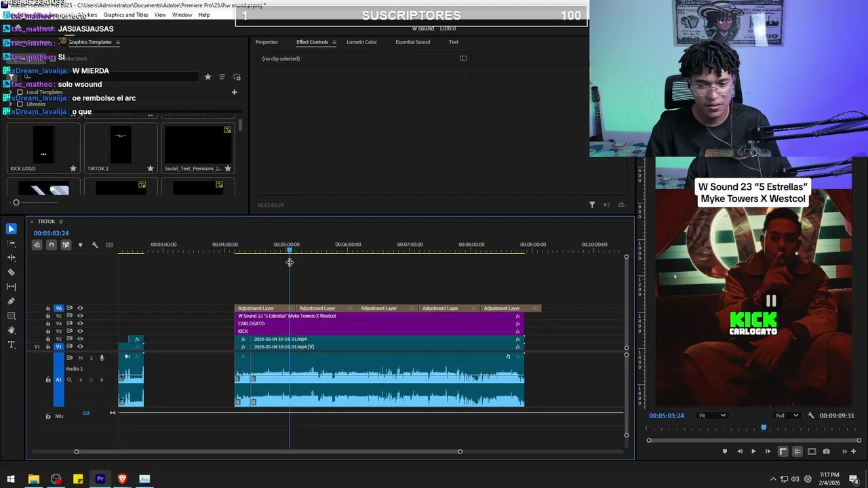Image resolution: width=868 pixels, height=488 pixels.
Task: Click the Export Frame camera icon
Action: [826, 451]
